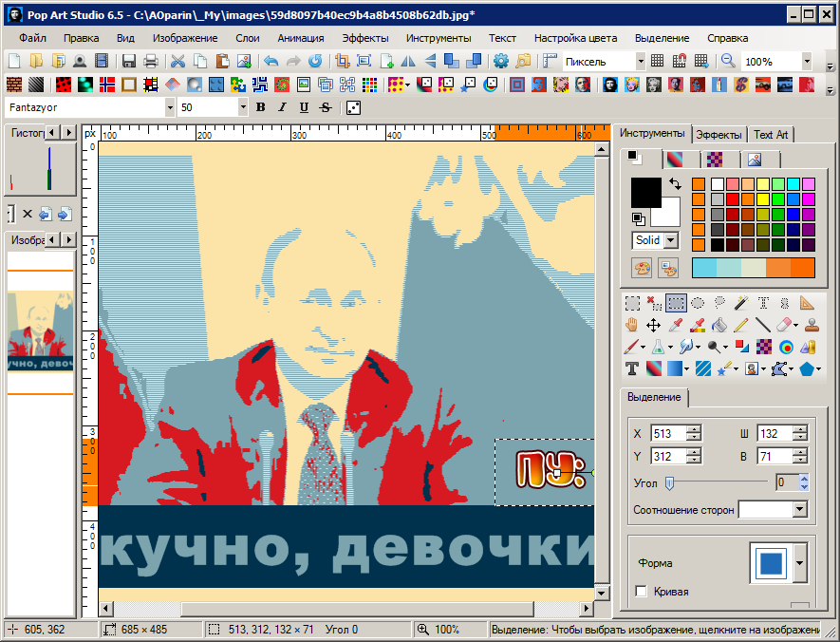This screenshot has height=642, width=840.
Task: Select the magic wand selection tool
Action: (741, 303)
